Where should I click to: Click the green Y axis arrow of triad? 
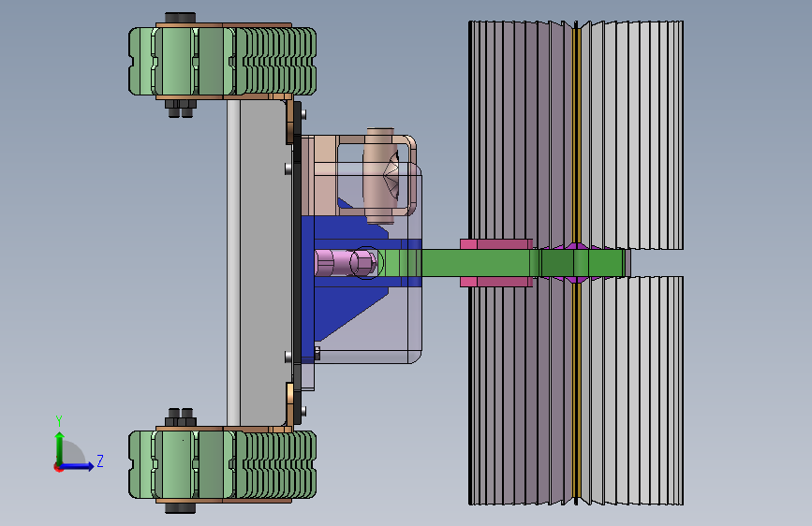[59, 447]
